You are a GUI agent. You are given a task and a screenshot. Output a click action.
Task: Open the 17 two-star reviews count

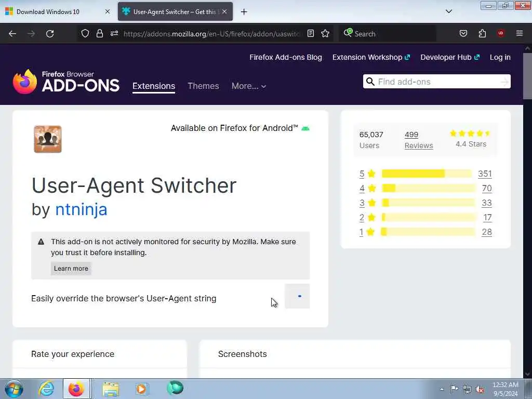(x=487, y=218)
